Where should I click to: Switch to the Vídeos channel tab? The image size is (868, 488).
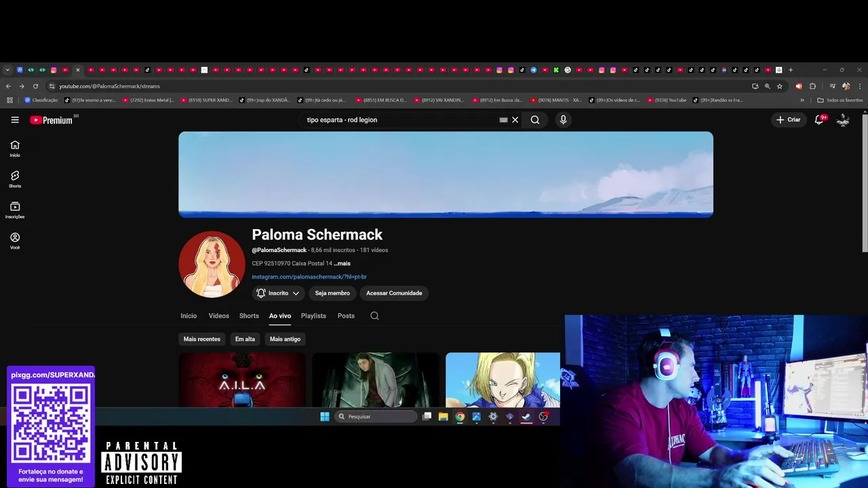[x=218, y=316]
